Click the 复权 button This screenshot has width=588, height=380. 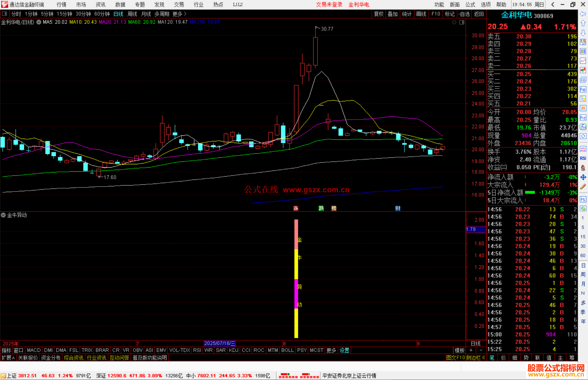pos(379,14)
